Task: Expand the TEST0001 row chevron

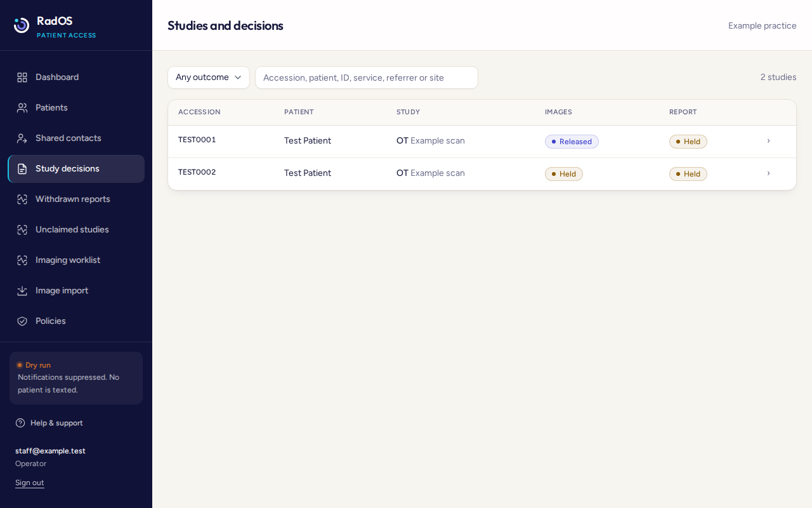Action: click(768, 141)
